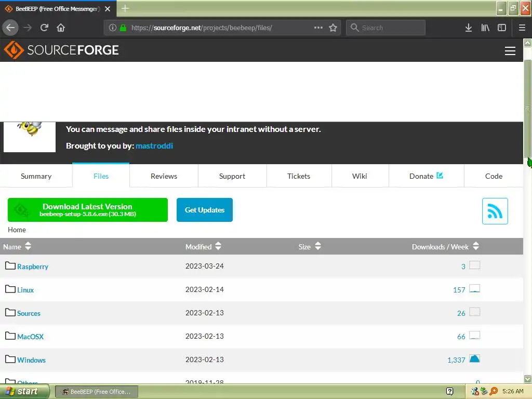Open the Support tab
532x399 pixels.
click(x=232, y=176)
